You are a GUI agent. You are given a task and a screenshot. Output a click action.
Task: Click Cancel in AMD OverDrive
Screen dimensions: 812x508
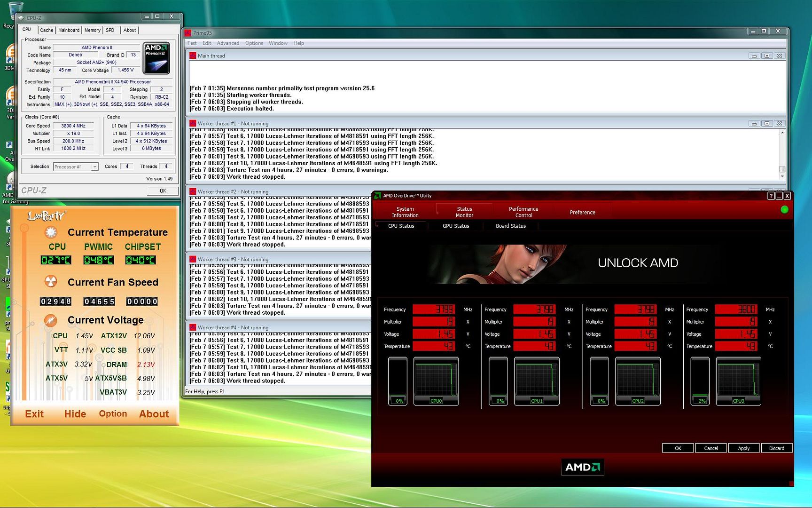(x=711, y=448)
